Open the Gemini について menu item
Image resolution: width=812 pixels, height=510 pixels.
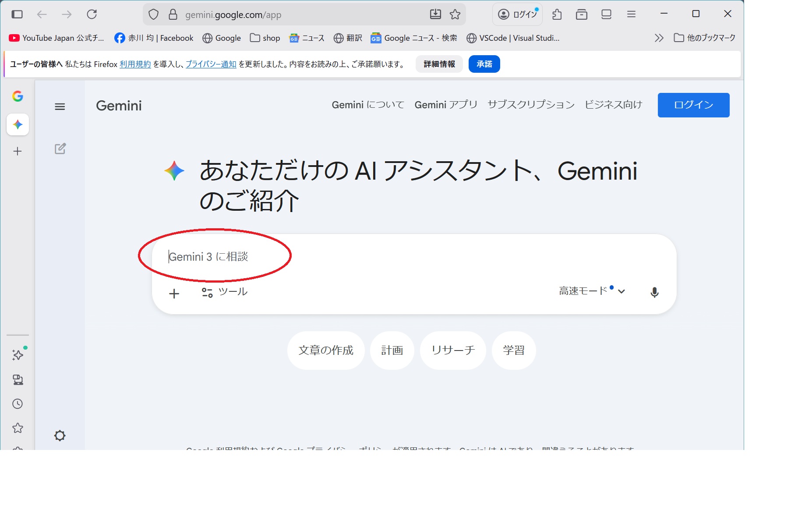pyautogui.click(x=368, y=105)
